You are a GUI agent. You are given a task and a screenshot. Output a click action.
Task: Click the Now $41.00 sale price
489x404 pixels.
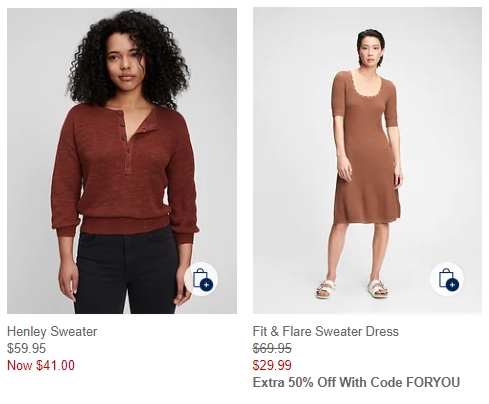(x=41, y=365)
